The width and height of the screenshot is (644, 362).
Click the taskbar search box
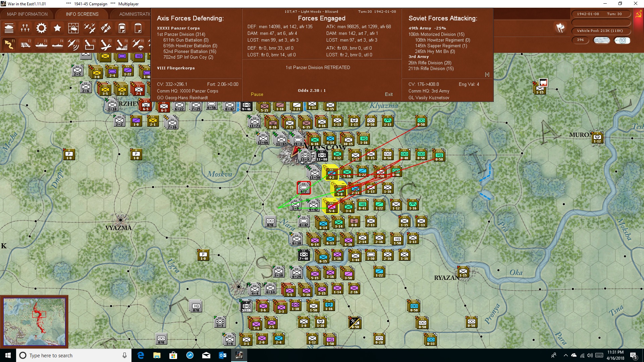point(74,355)
